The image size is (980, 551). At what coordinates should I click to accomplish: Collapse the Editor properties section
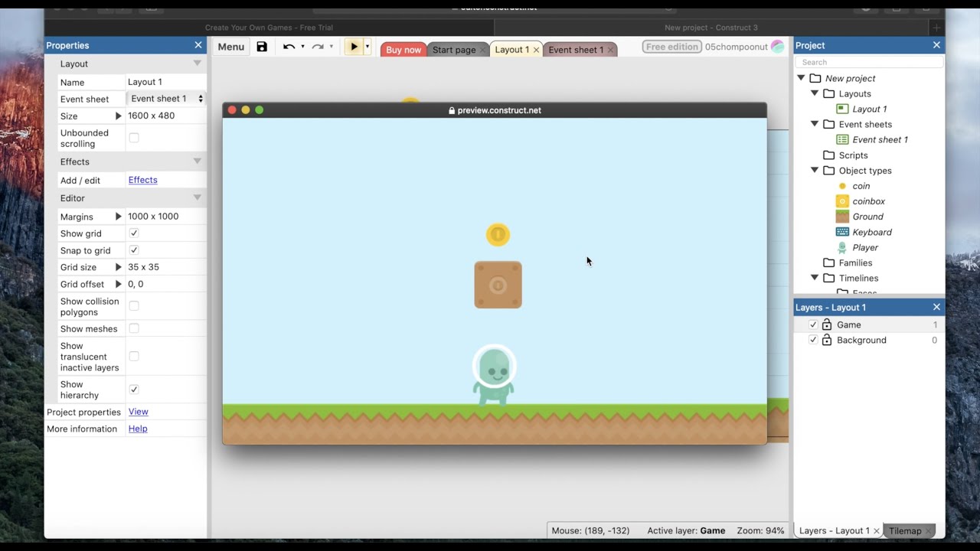pyautogui.click(x=197, y=197)
